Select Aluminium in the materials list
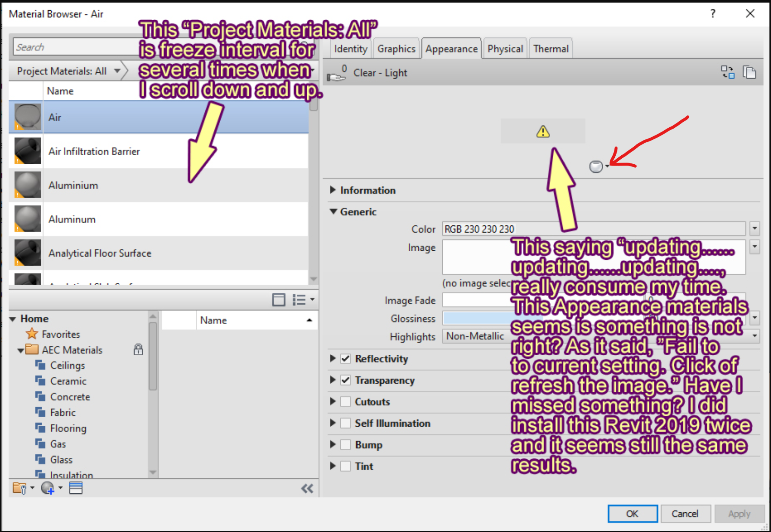771x532 pixels. (159, 185)
